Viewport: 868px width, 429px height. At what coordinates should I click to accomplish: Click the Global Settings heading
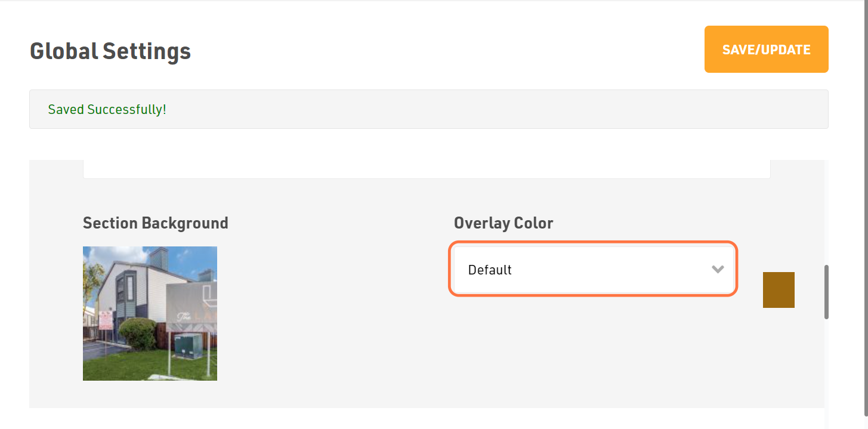pos(110,51)
